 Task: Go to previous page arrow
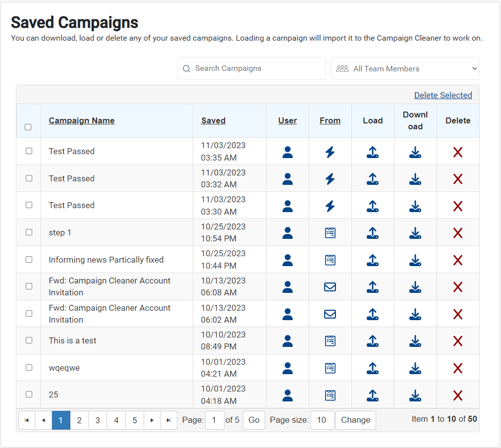(x=44, y=420)
